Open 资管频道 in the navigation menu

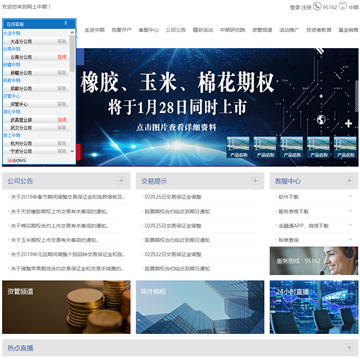click(x=262, y=30)
